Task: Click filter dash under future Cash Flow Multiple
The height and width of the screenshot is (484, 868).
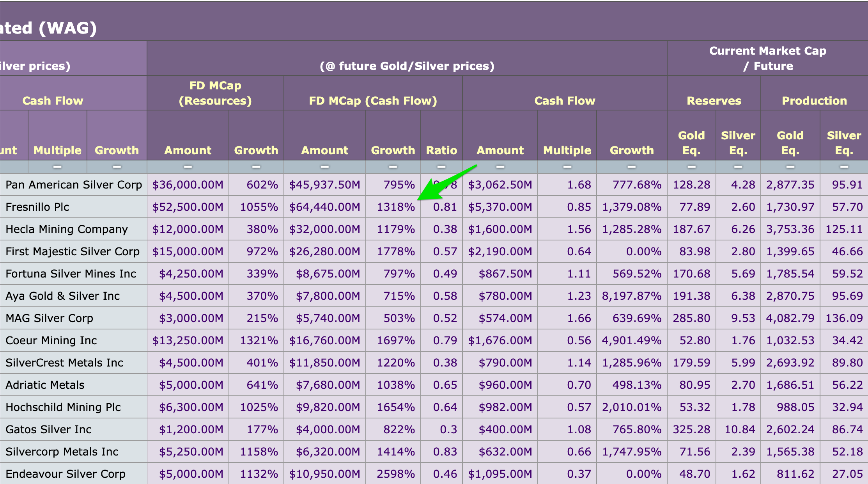Action: (567, 167)
